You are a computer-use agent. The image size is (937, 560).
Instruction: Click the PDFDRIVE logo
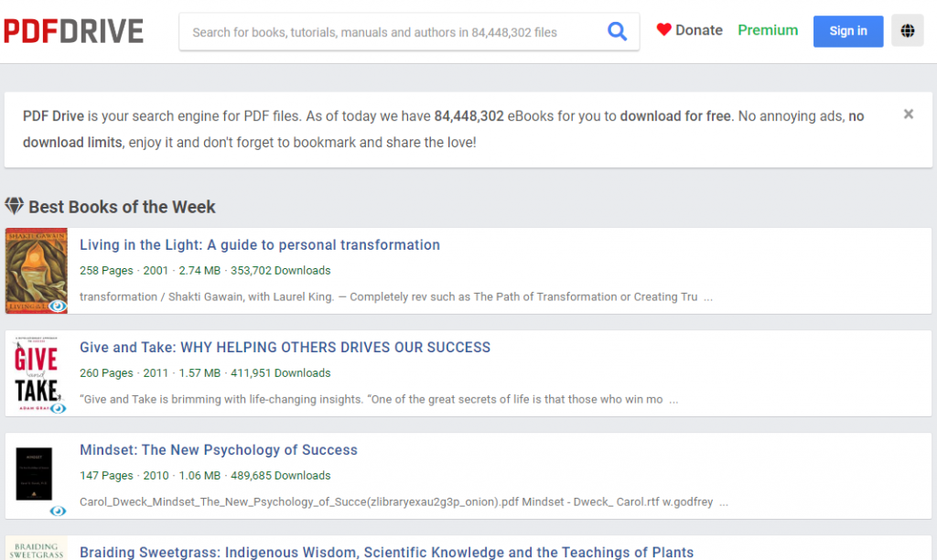click(73, 31)
